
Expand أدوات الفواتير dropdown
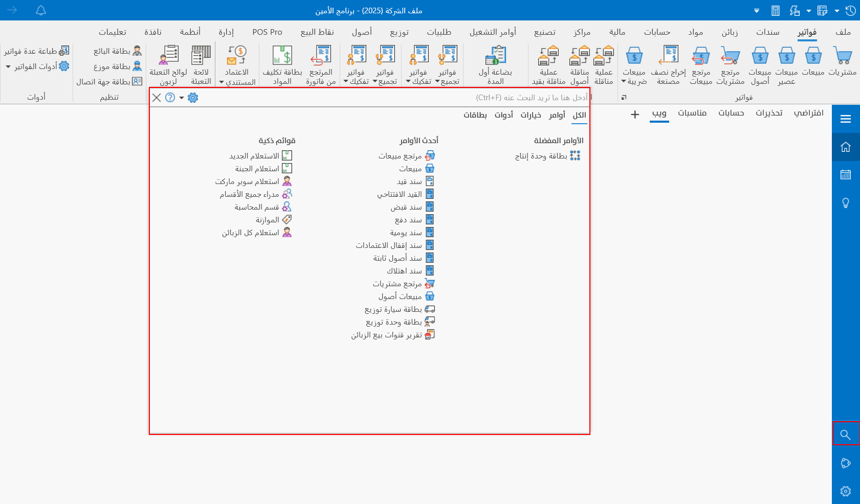point(8,66)
